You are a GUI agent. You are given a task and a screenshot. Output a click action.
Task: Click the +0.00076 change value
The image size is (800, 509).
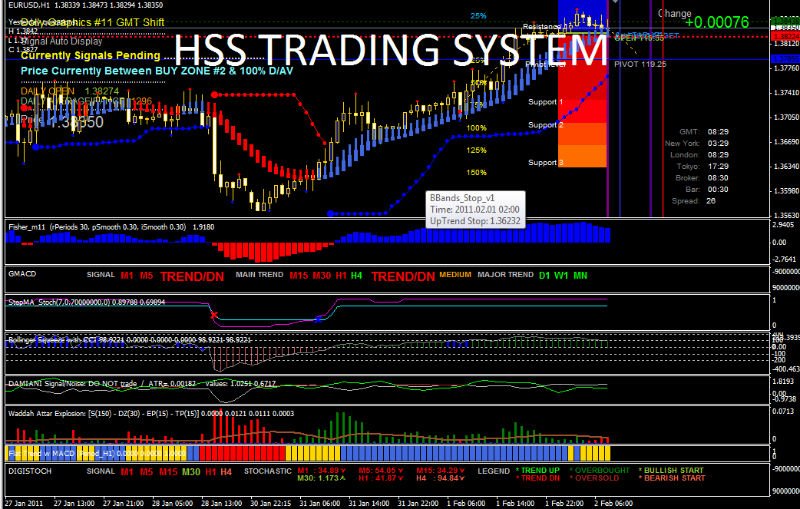(717, 22)
